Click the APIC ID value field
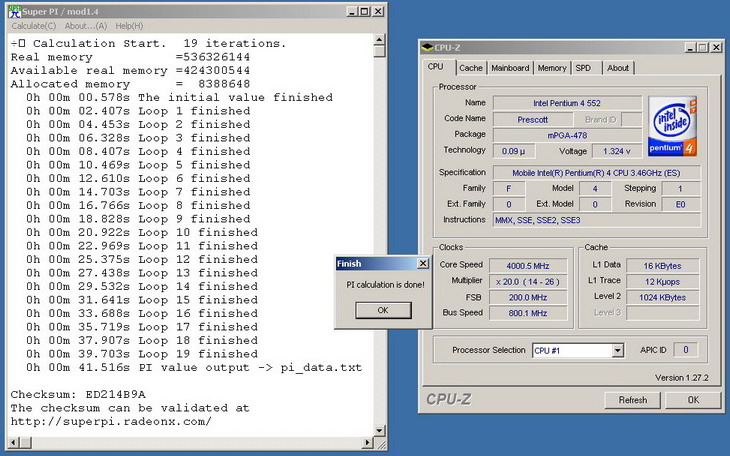This screenshot has width=730, height=456. point(686,350)
